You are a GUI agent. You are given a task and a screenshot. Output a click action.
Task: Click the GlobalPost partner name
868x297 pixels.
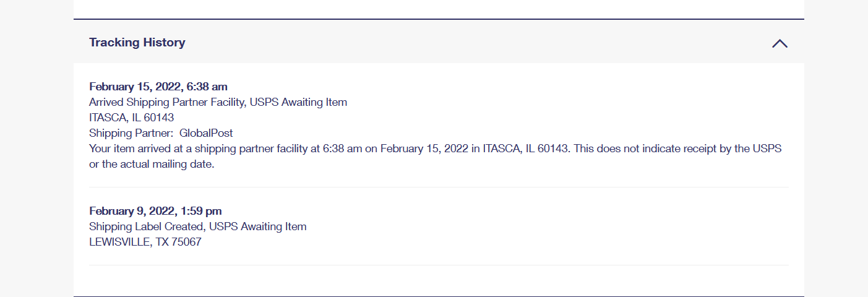click(x=206, y=133)
